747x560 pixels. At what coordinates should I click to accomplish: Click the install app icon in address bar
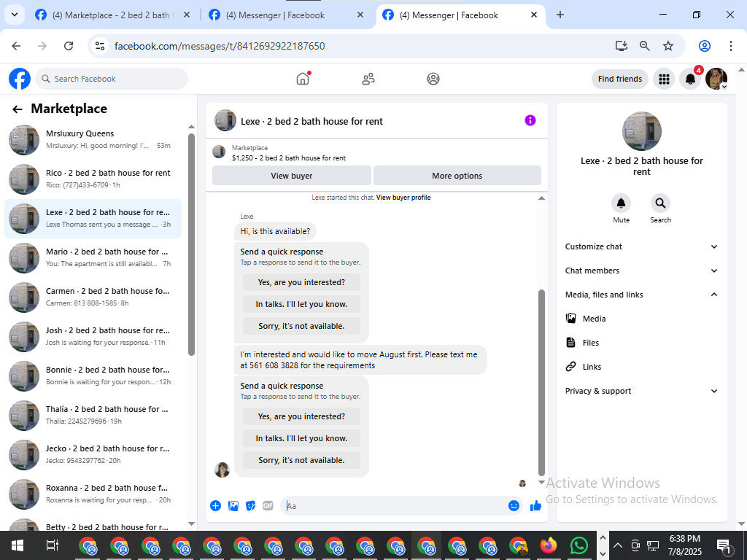[x=621, y=46]
